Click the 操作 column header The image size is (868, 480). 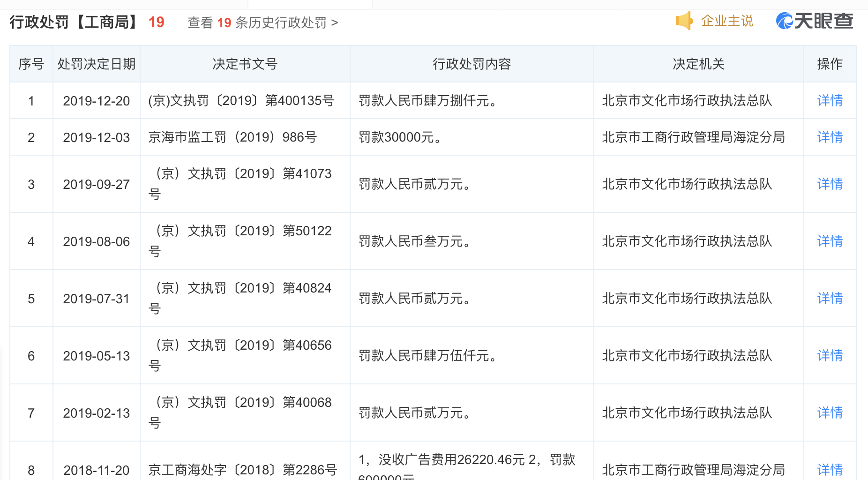[830, 64]
